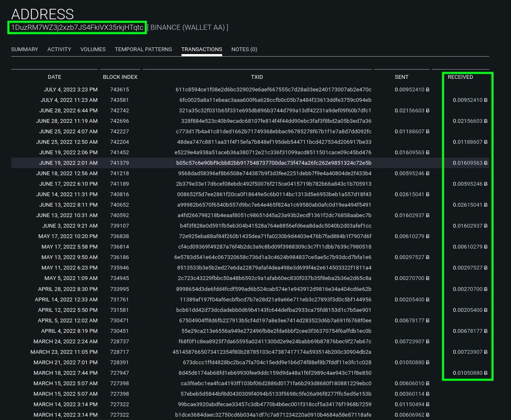Open transaction starting 8d45d6174ab68fd1
This screenshot has height=420, width=511.
click(275, 373)
